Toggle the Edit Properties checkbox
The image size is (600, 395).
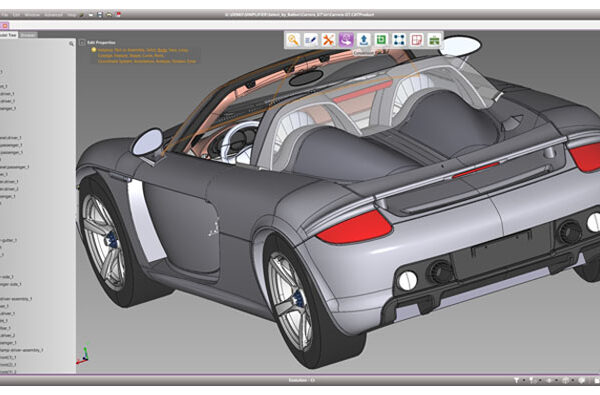82,42
